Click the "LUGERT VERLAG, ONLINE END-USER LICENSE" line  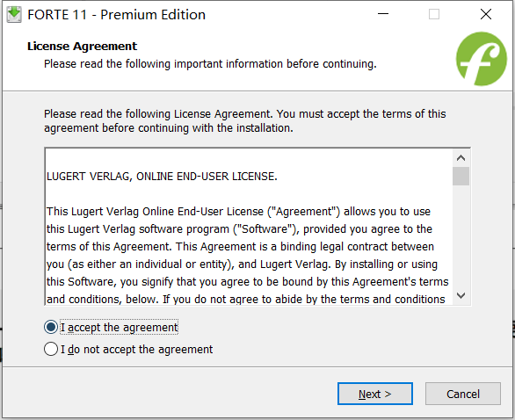pos(162,177)
